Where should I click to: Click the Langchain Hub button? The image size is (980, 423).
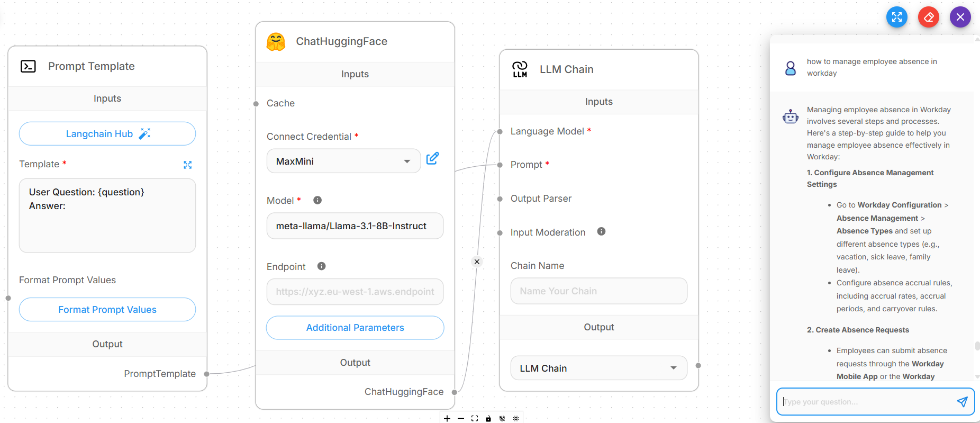click(107, 133)
